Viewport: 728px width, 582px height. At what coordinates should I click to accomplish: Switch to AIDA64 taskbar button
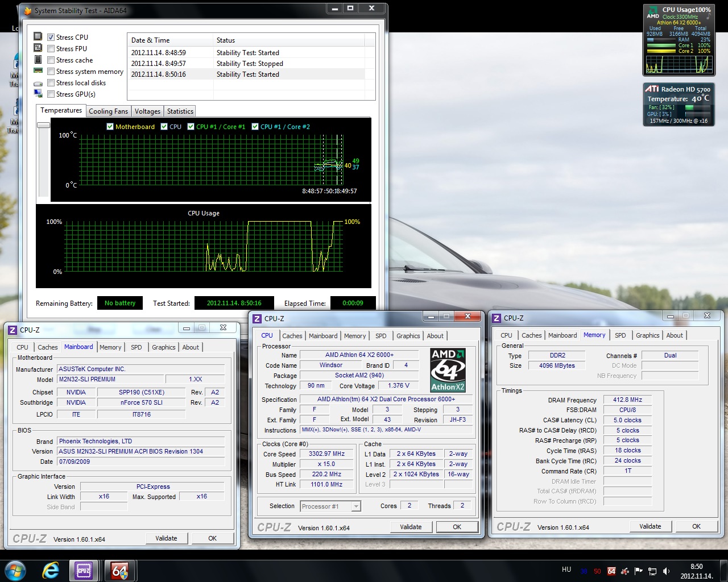pos(120,570)
